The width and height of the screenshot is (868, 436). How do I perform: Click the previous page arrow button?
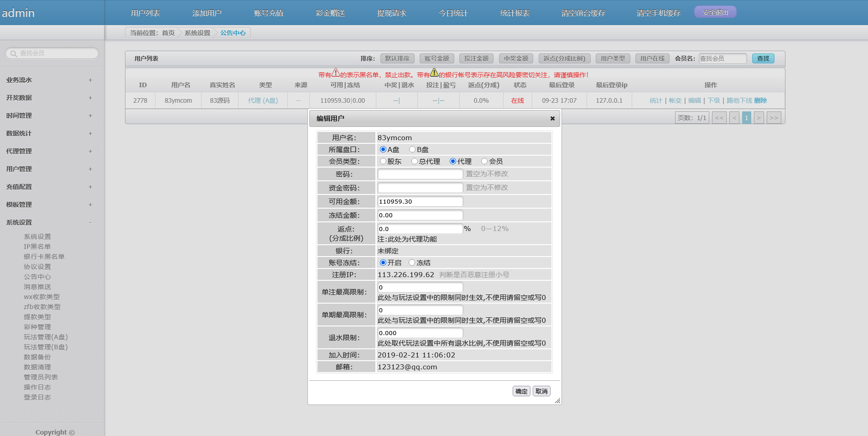(x=734, y=118)
